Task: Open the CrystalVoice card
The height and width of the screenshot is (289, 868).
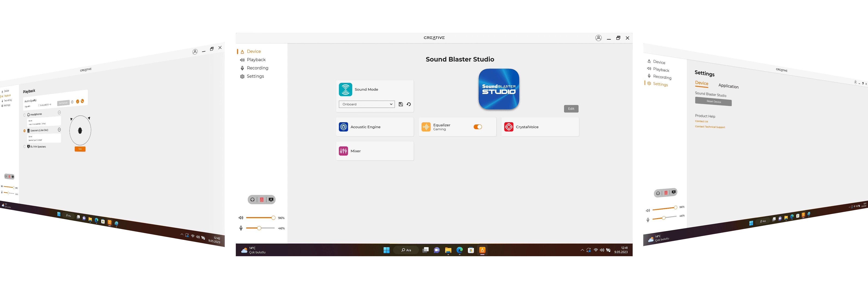Action: (540, 127)
